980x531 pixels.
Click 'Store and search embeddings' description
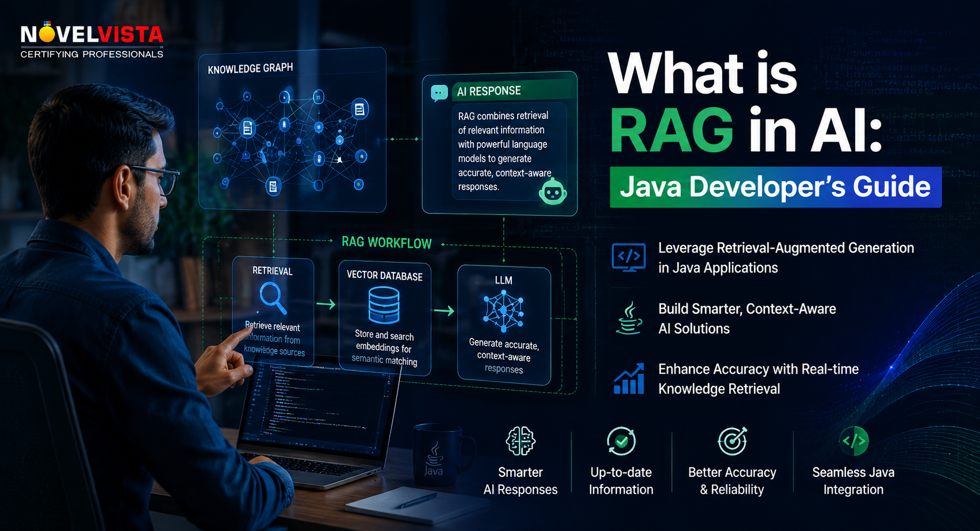point(384,347)
